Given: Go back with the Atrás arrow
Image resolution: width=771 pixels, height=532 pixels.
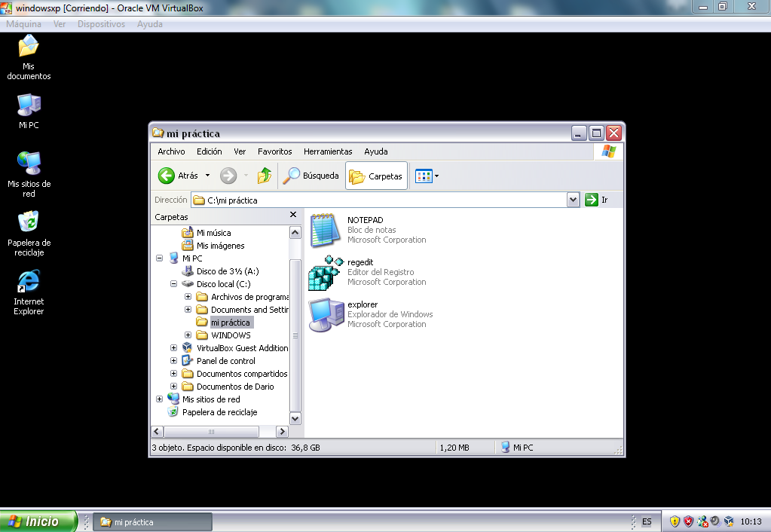Looking at the screenshot, I should point(167,176).
